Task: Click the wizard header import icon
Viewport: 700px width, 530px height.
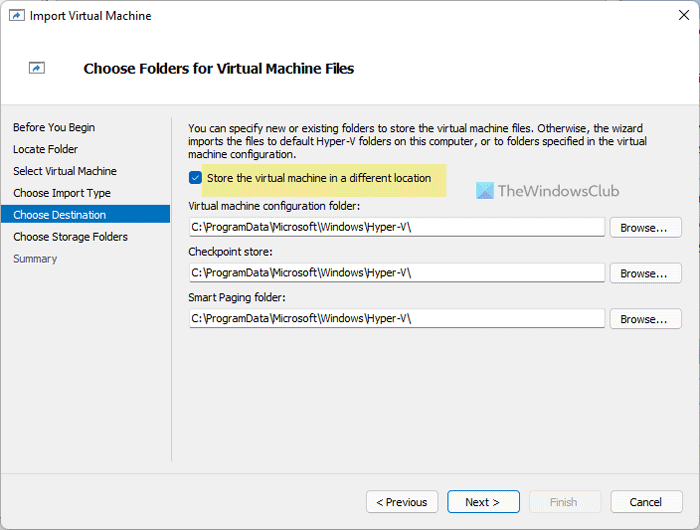Action: 37,68
